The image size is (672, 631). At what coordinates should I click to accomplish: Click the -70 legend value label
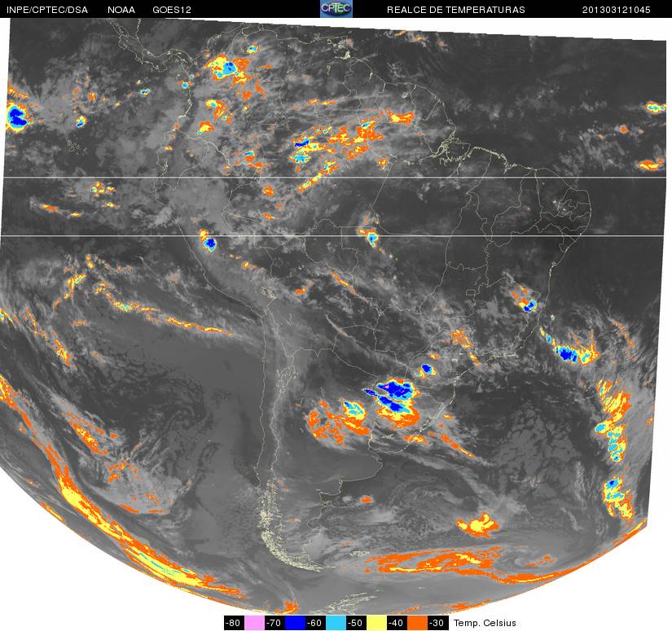pyautogui.click(x=275, y=623)
